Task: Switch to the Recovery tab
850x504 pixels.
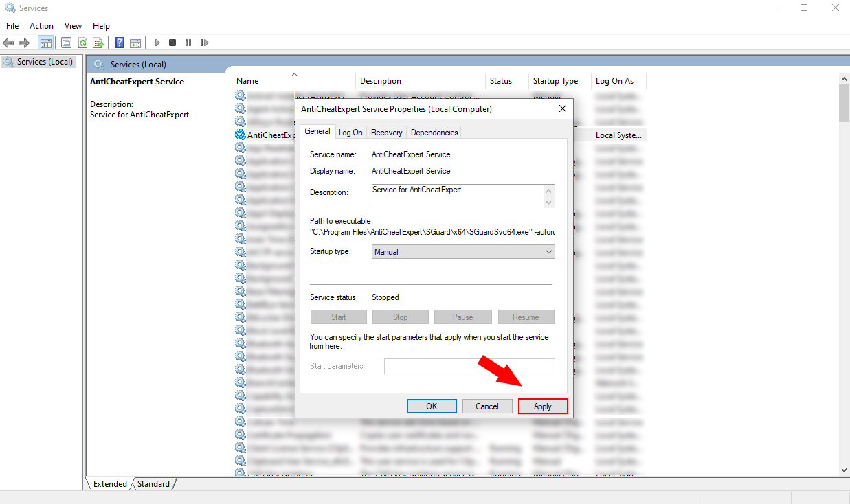Action: [387, 133]
